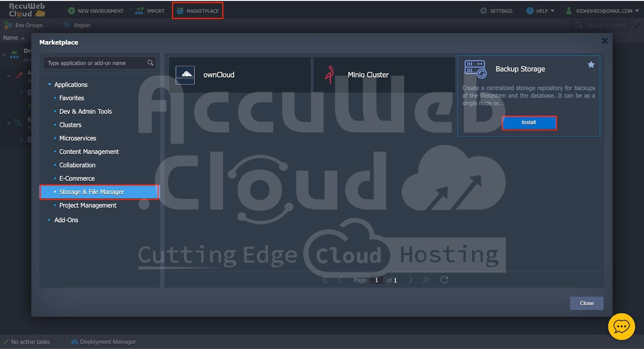Close Marketplace dialog with the X icon

604,41
